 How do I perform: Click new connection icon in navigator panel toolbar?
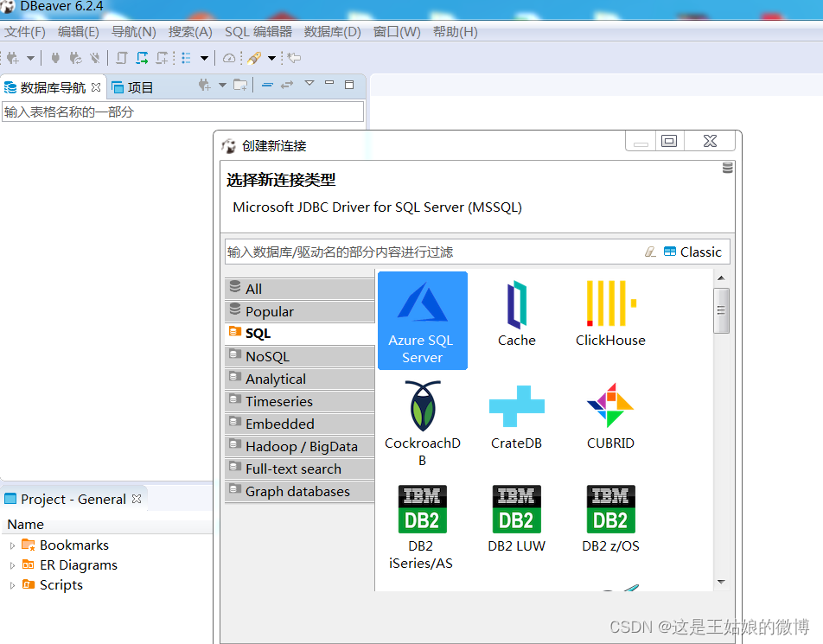[205, 85]
